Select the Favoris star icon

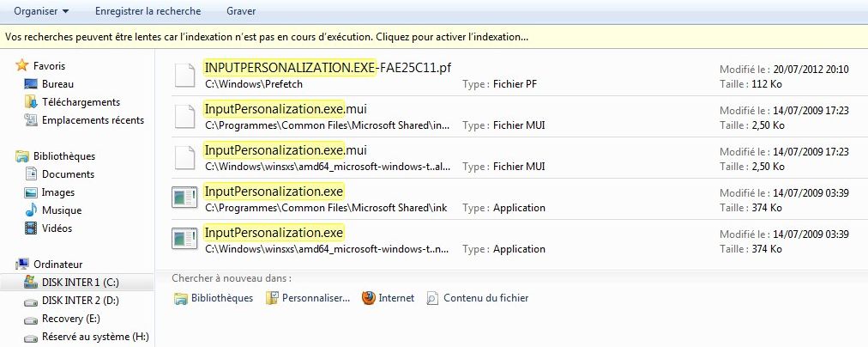[22, 65]
